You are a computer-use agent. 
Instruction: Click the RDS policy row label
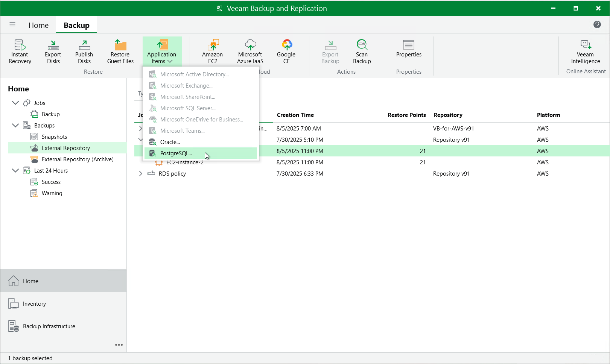[x=172, y=173]
